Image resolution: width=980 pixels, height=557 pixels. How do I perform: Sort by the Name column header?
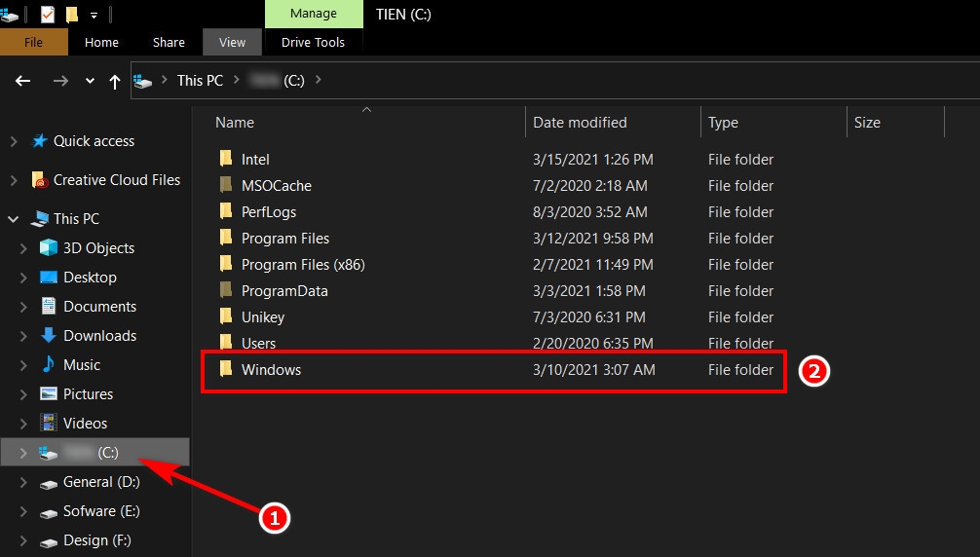(x=235, y=123)
